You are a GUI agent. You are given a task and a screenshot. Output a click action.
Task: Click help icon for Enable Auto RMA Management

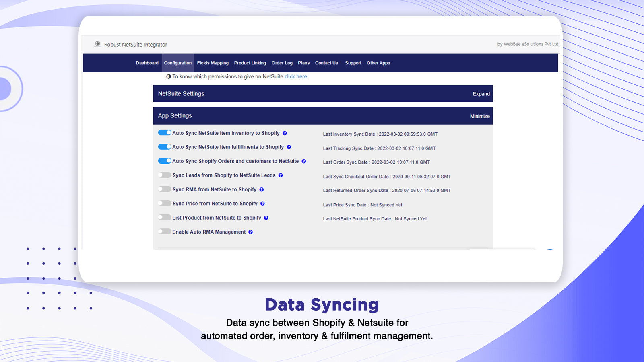(x=251, y=232)
